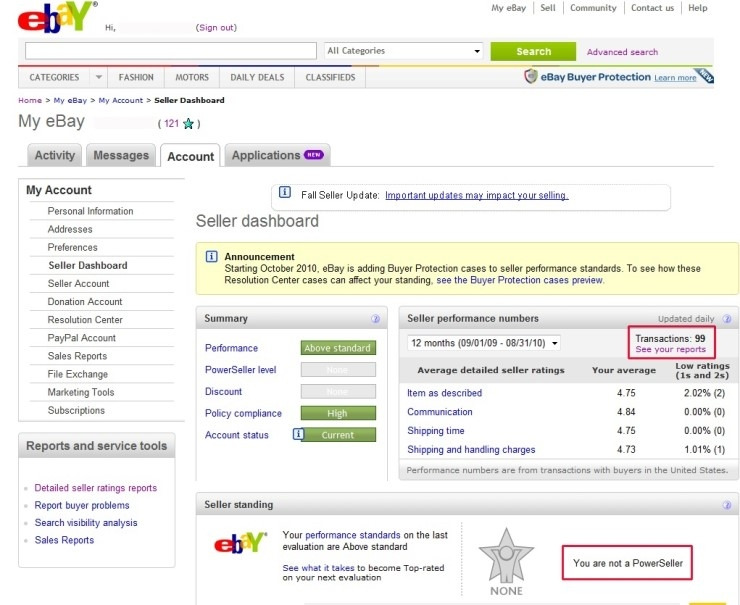Click the info icon beside Fall Seller Update
Viewport: 740px width, 605px height.
pyautogui.click(x=285, y=192)
